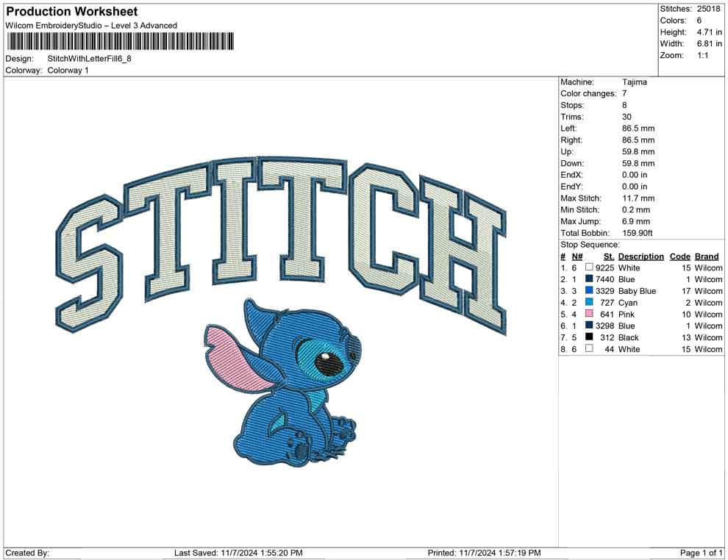Click the 'Printed: 11/7/2024 1:57:19 PM' text

[x=485, y=553]
